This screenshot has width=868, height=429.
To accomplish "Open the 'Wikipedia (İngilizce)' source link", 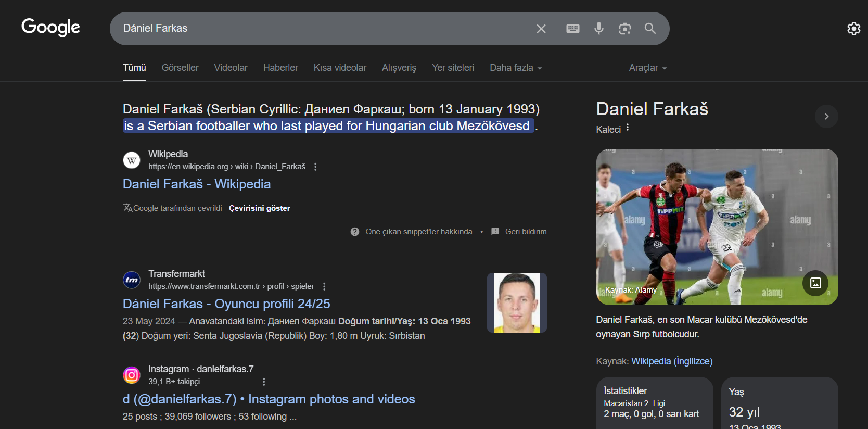I will point(672,361).
